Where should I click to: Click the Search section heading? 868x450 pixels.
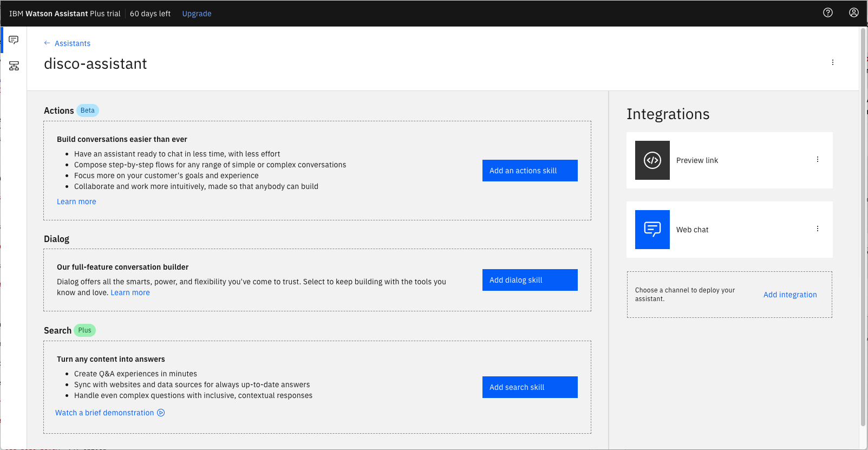(x=57, y=330)
